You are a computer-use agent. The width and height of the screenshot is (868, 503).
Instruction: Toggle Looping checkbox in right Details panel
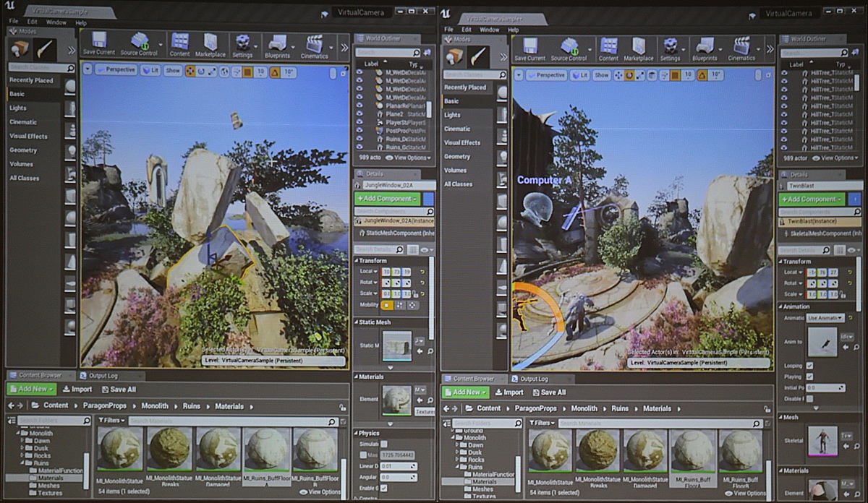[x=809, y=366]
